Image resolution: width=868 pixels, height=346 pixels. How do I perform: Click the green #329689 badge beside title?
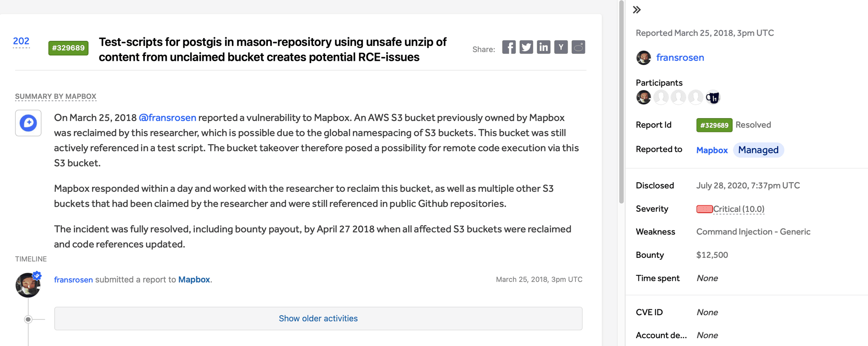(68, 48)
